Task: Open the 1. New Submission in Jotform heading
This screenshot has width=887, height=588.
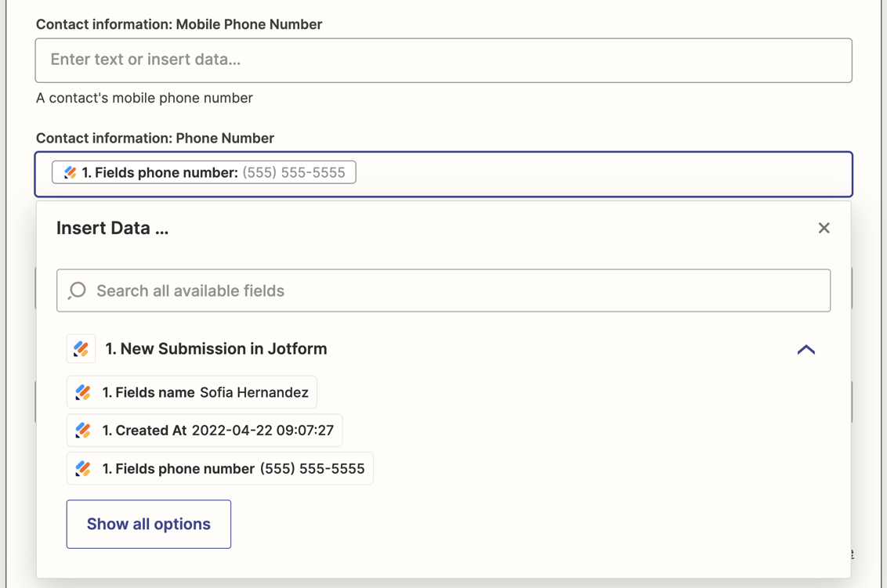Action: click(216, 349)
